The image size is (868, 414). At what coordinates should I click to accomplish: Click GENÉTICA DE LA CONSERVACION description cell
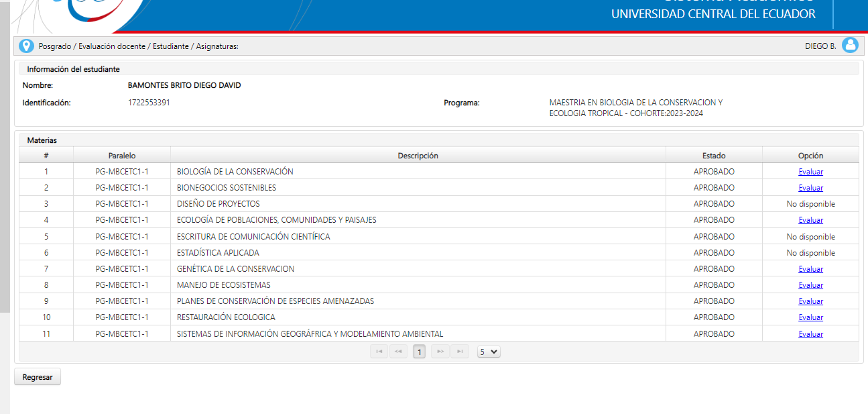click(x=418, y=269)
